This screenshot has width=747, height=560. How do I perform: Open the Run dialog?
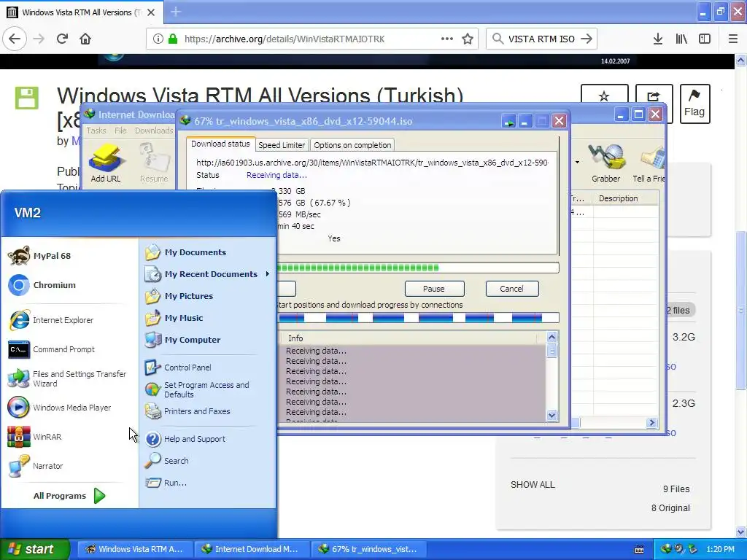click(x=166, y=483)
